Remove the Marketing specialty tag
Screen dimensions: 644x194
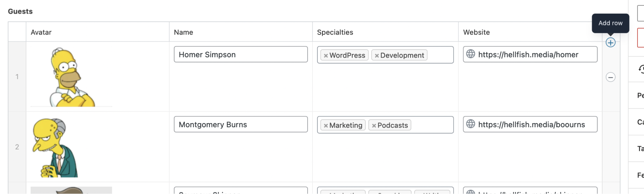pyautogui.click(x=326, y=126)
